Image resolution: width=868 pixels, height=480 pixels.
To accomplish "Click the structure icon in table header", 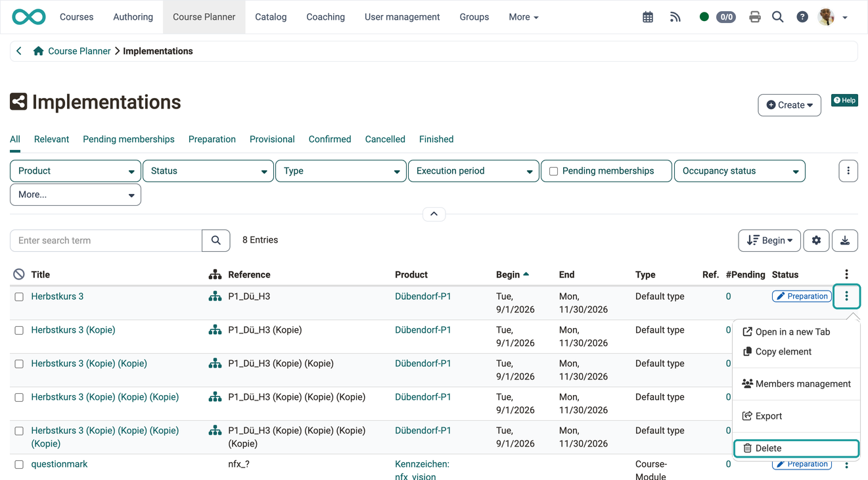I will (x=215, y=274).
